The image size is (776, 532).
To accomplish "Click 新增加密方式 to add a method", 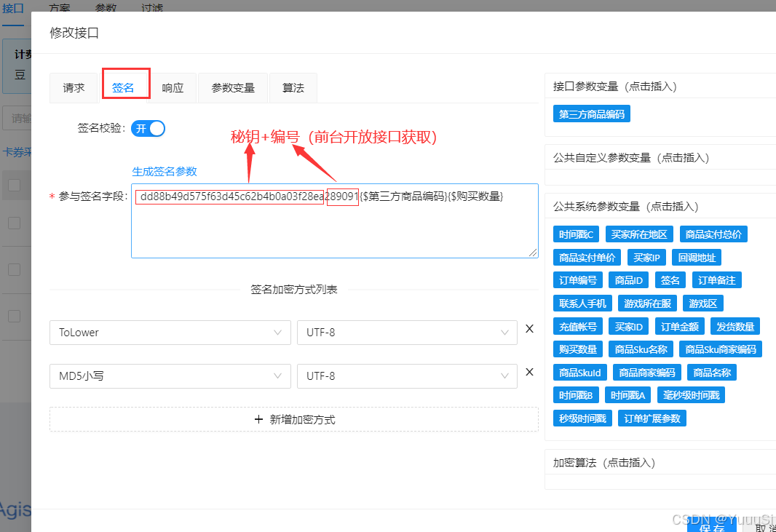I will tap(294, 420).
